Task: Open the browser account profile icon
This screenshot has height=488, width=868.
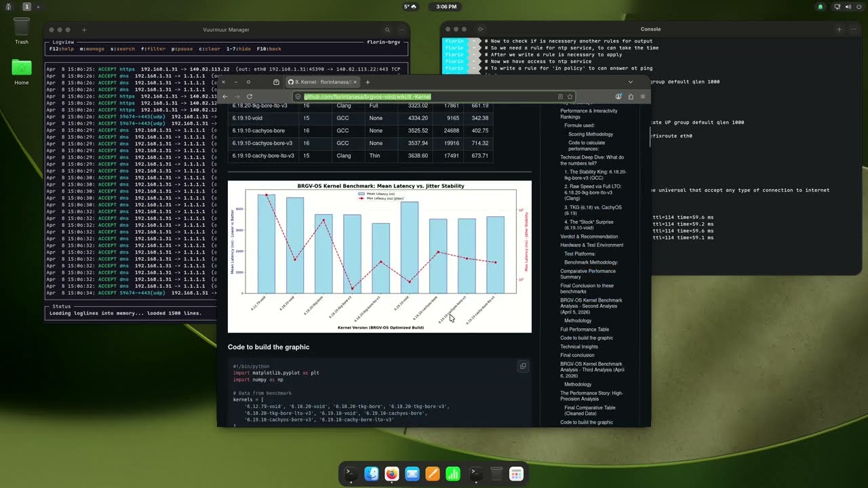Action: [x=618, y=96]
